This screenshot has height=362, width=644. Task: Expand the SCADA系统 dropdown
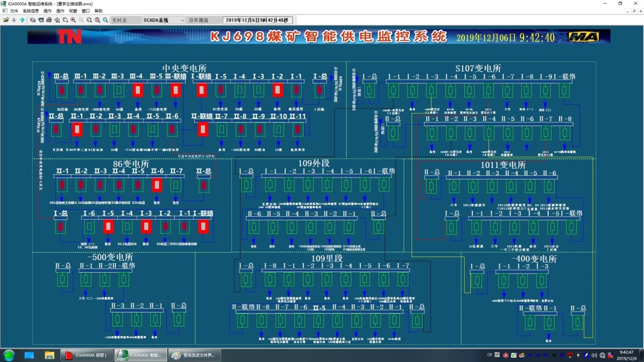click(x=163, y=20)
